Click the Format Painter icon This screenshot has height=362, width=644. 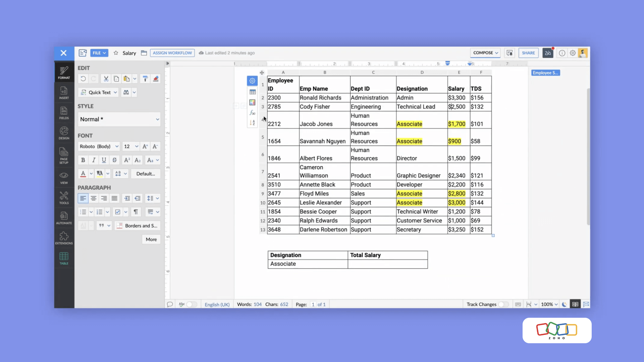[x=145, y=79]
